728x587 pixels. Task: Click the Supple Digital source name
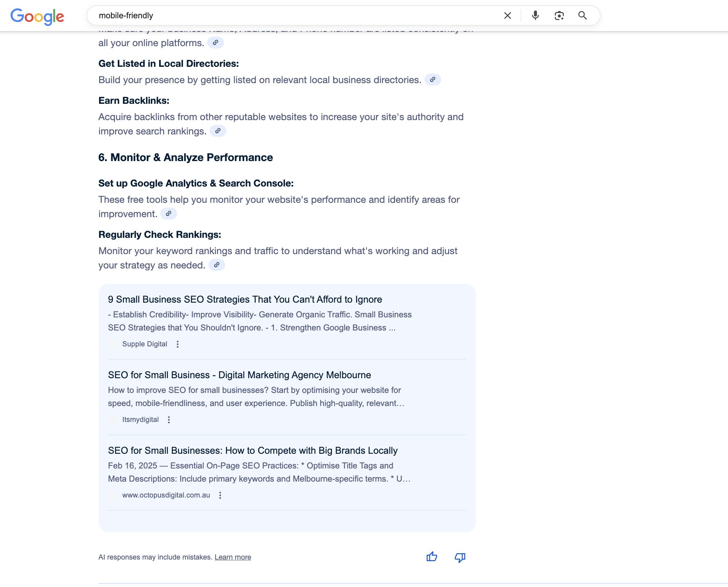pos(145,344)
